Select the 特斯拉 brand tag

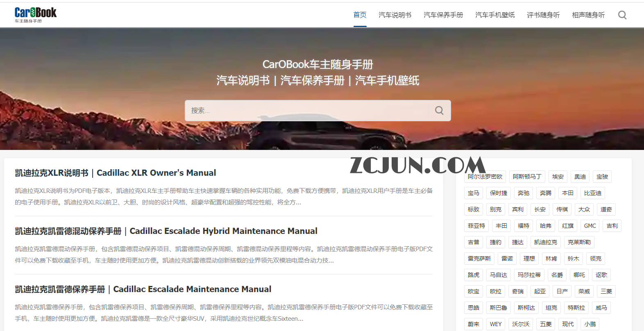tap(576, 308)
